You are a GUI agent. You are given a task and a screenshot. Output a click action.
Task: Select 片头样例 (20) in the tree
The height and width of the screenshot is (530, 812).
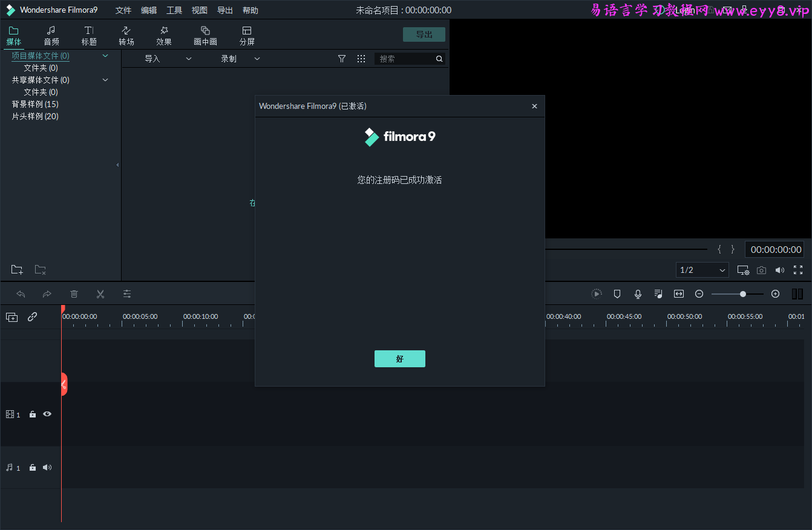click(x=35, y=116)
